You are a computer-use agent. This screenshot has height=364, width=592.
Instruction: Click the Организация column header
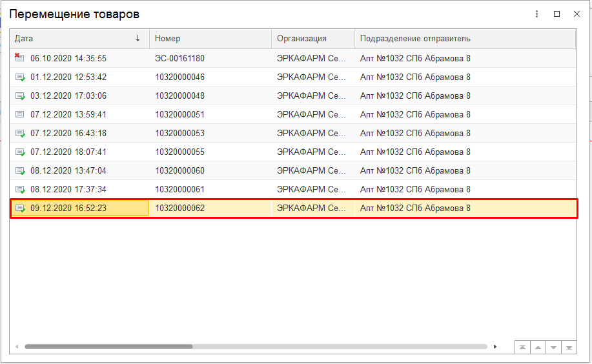312,39
